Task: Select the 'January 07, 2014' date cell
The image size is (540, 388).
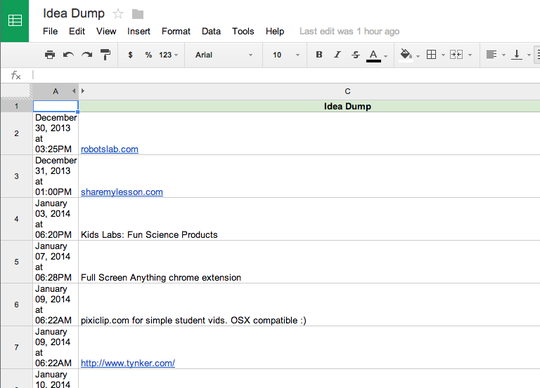Action: click(x=56, y=262)
